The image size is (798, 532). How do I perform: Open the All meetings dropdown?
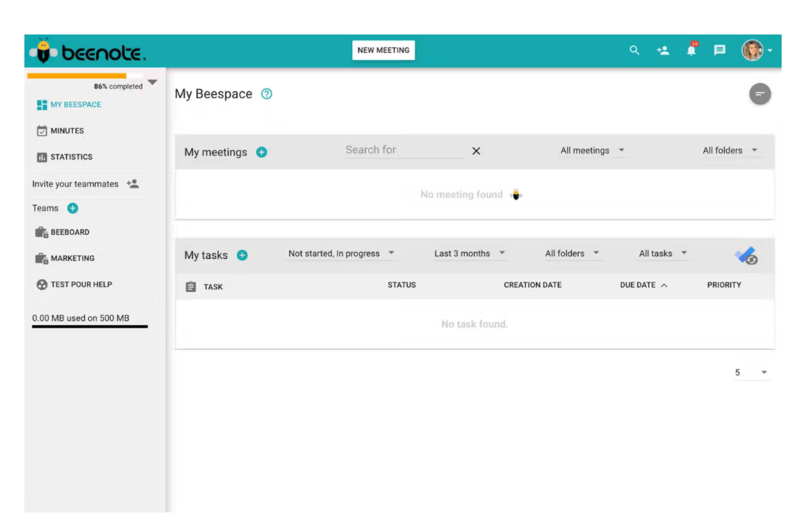(x=591, y=150)
